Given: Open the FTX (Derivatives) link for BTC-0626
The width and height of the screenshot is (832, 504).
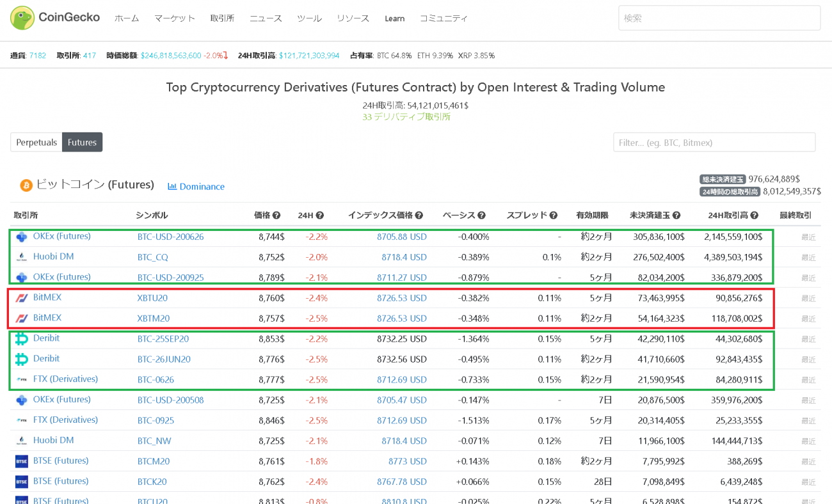Looking at the screenshot, I should [x=66, y=379].
